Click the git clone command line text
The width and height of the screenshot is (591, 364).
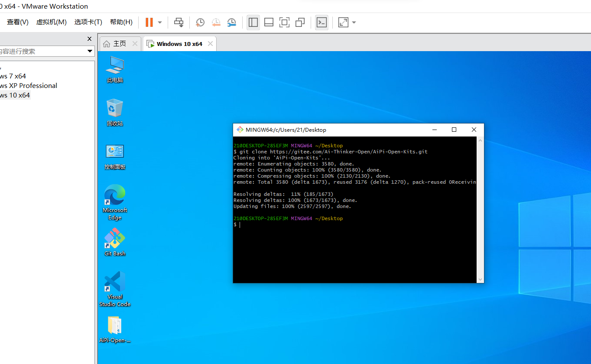pos(331,152)
